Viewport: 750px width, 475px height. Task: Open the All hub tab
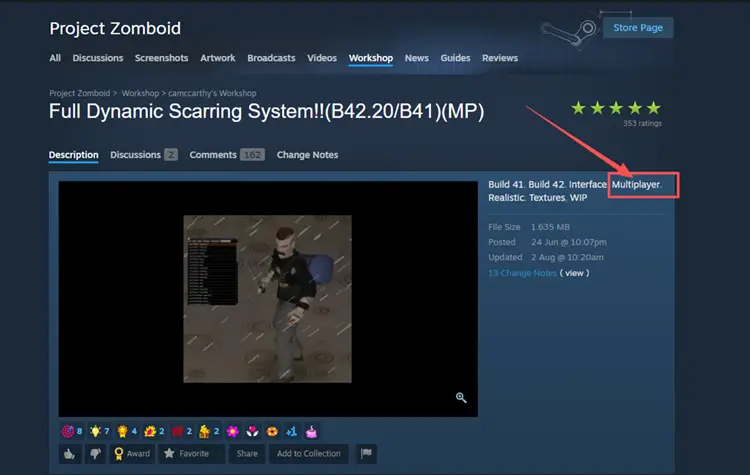[55, 58]
